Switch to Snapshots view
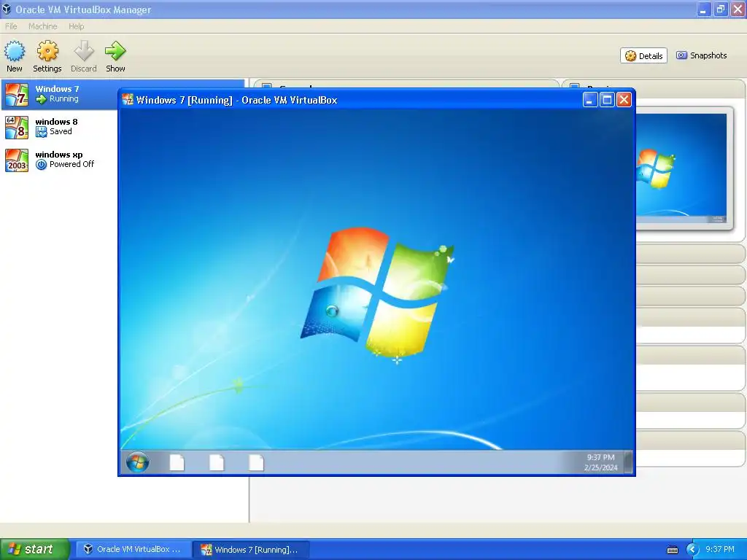747x560 pixels. pos(702,55)
